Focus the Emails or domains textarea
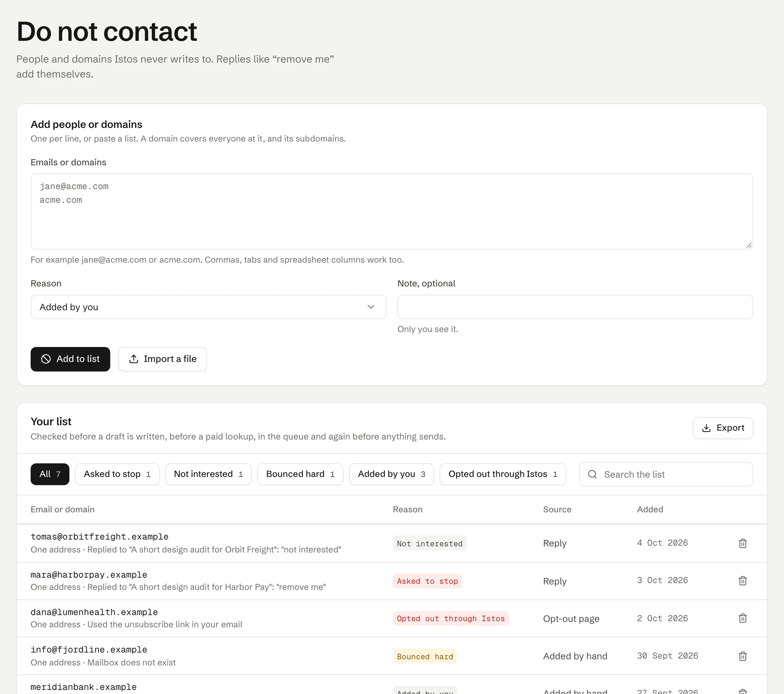This screenshot has height=694, width=784. tap(392, 212)
